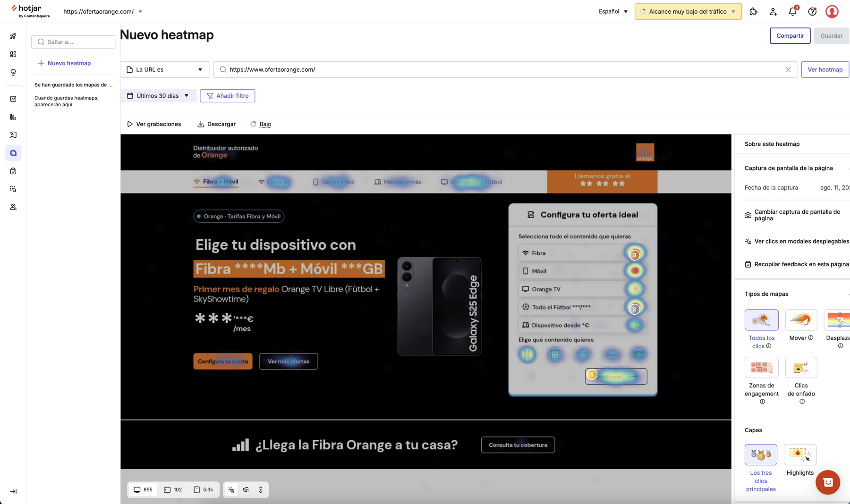Open the dashboard grid icon in sidebar

(x=13, y=54)
